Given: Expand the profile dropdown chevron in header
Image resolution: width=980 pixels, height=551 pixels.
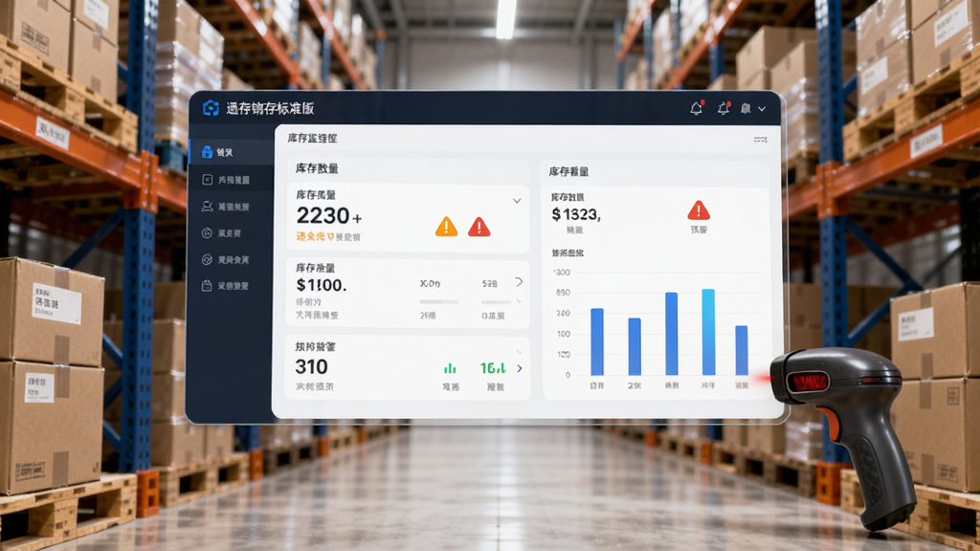Looking at the screenshot, I should point(762,109).
